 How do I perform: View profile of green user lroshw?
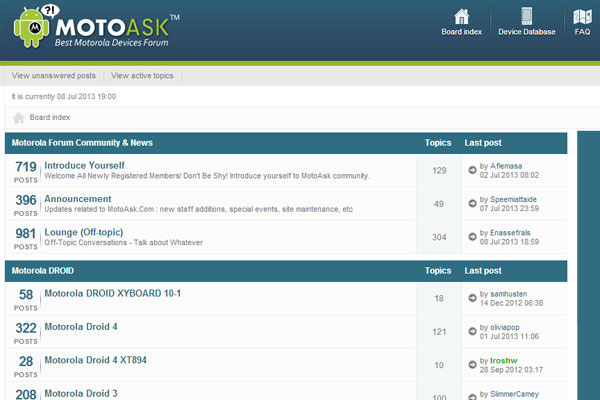click(504, 360)
